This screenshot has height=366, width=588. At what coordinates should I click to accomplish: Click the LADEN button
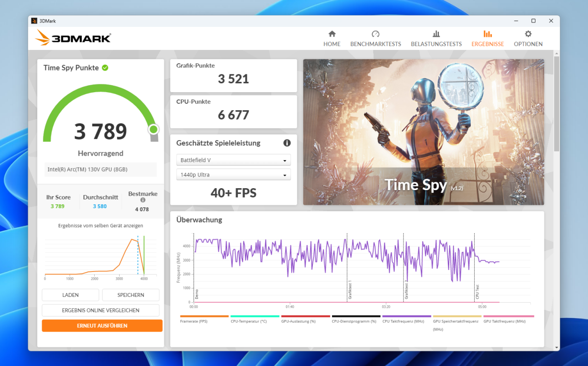coord(71,295)
